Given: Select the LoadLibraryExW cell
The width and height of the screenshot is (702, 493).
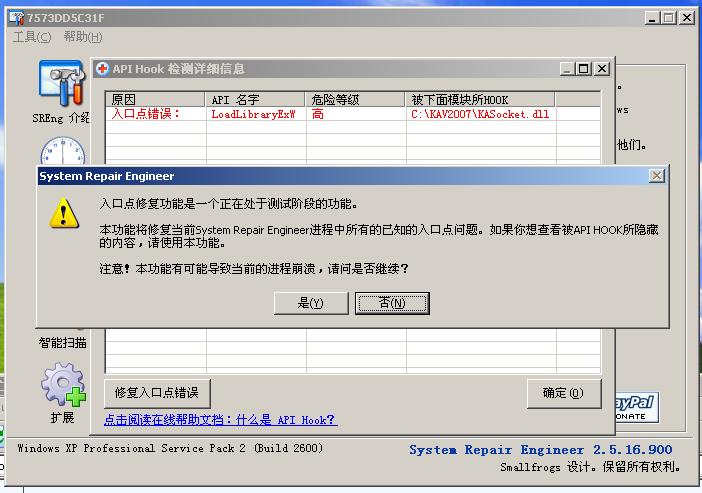Looking at the screenshot, I should point(256,114).
